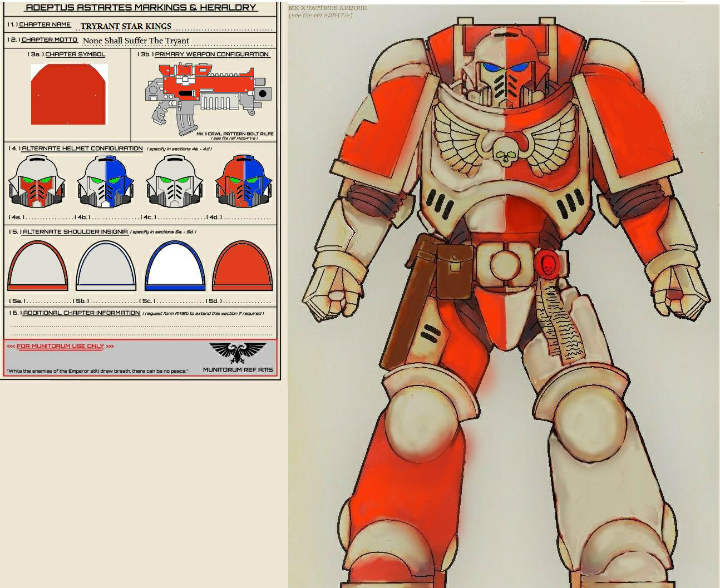Pick helmet 4a with the red faceplate
The width and height of the screenshot is (720, 588).
click(37, 181)
